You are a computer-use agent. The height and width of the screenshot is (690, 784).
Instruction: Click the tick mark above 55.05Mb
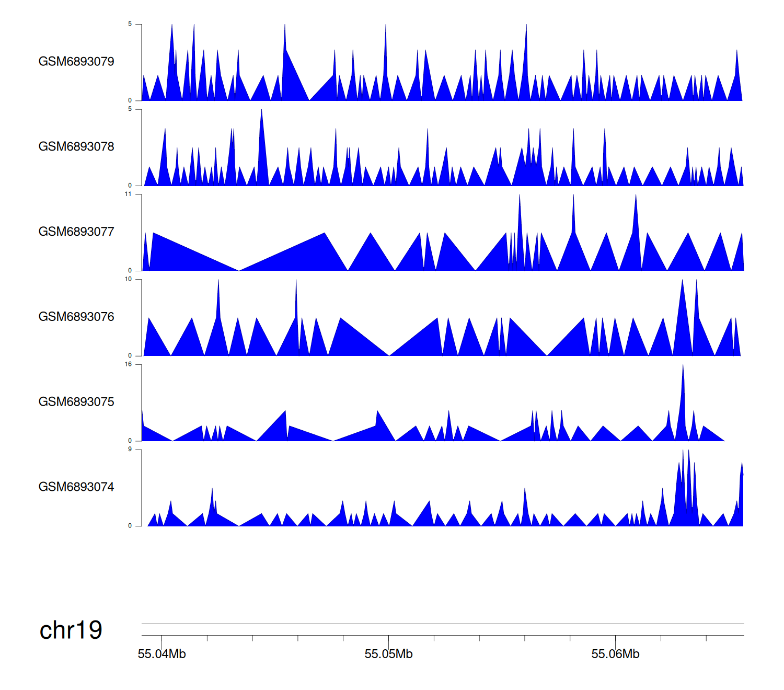pyautogui.click(x=388, y=639)
